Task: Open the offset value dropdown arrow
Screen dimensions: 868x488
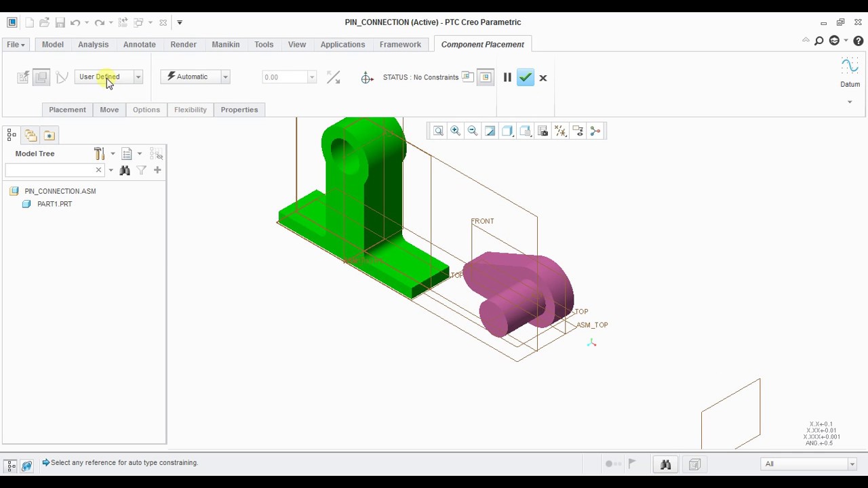Action: (x=312, y=77)
